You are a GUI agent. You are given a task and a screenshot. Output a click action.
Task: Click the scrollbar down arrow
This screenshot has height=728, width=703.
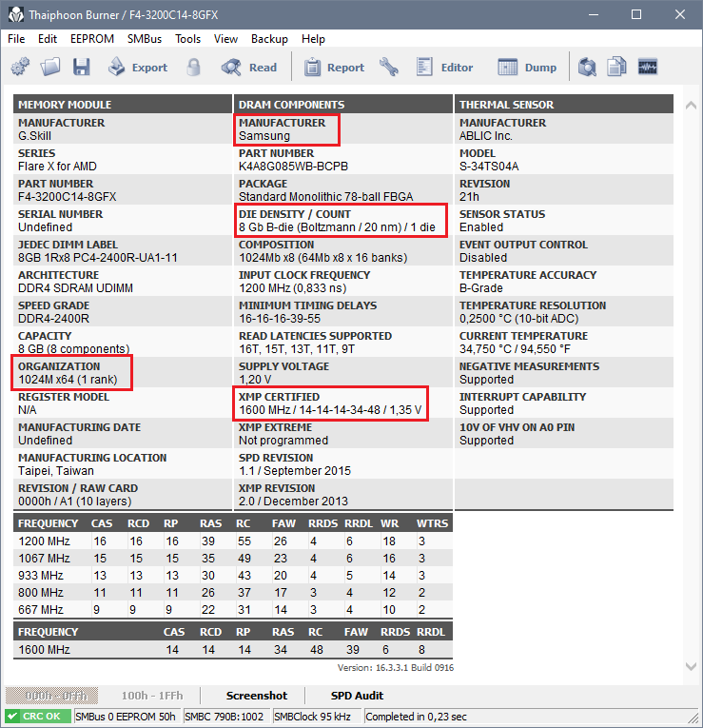pos(691,666)
